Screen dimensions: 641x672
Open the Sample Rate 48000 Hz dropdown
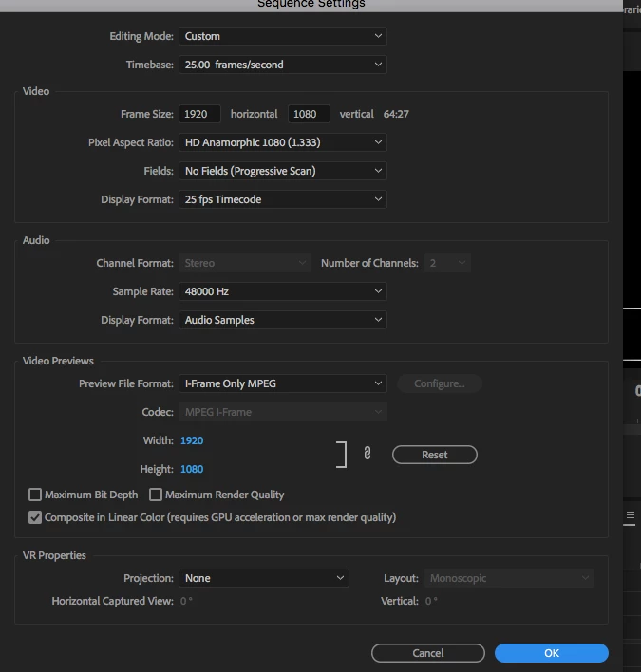[283, 291]
